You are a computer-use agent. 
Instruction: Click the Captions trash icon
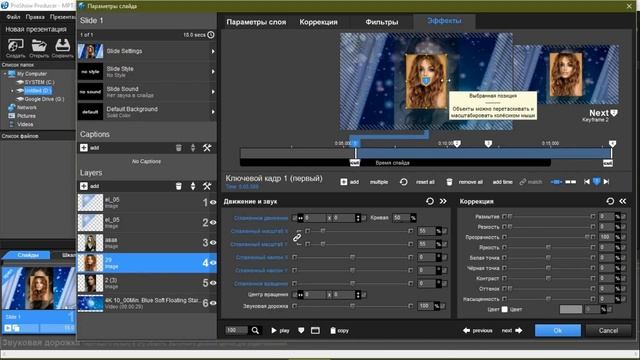click(178, 148)
